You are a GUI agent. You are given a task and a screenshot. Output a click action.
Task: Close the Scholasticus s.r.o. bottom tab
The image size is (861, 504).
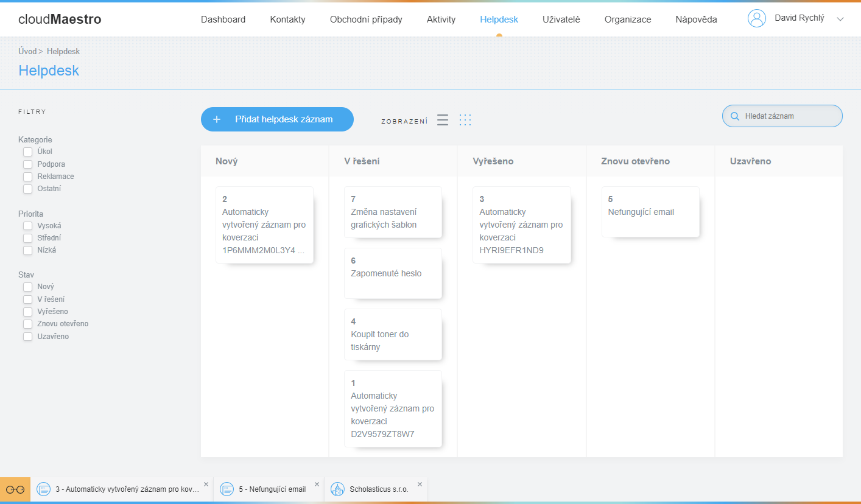420,485
